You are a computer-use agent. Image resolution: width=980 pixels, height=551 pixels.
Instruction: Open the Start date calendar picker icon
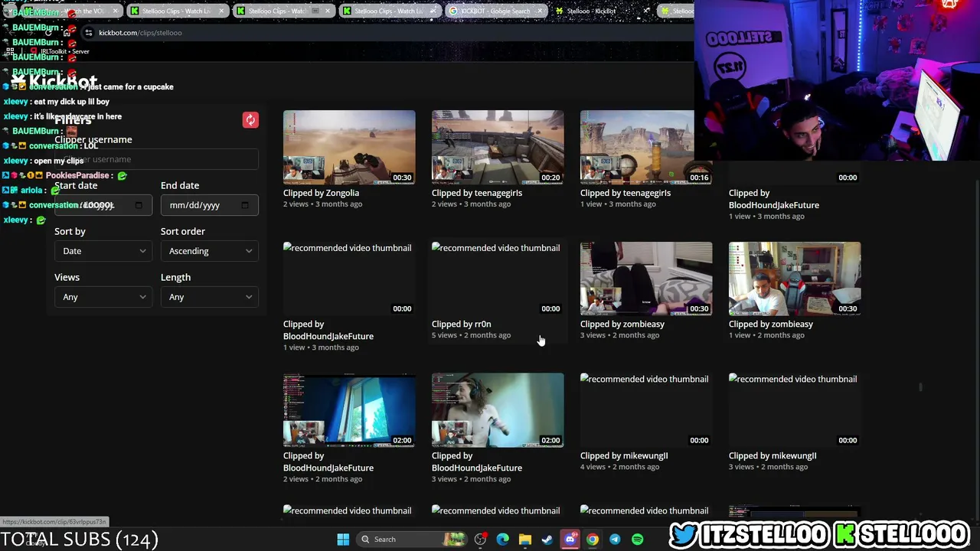tap(139, 205)
